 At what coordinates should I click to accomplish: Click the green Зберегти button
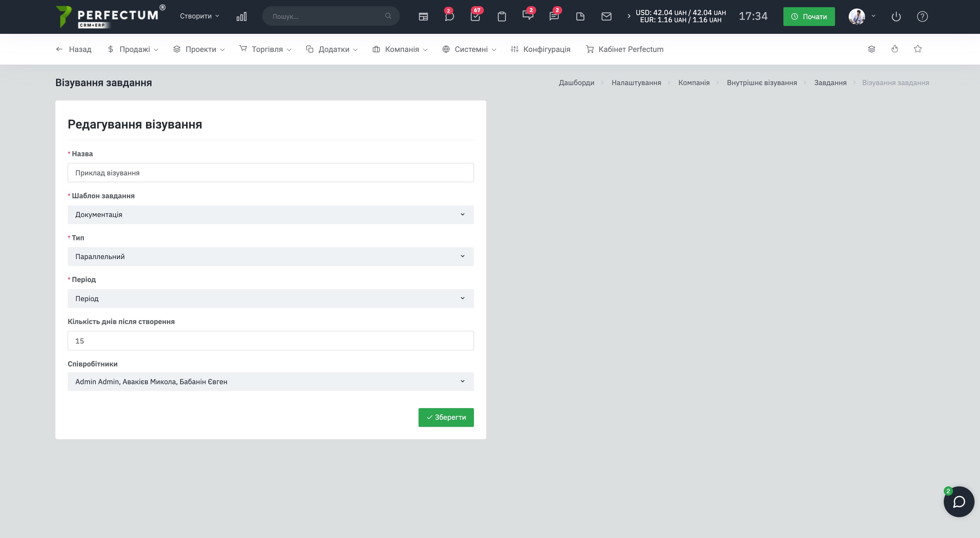446,417
